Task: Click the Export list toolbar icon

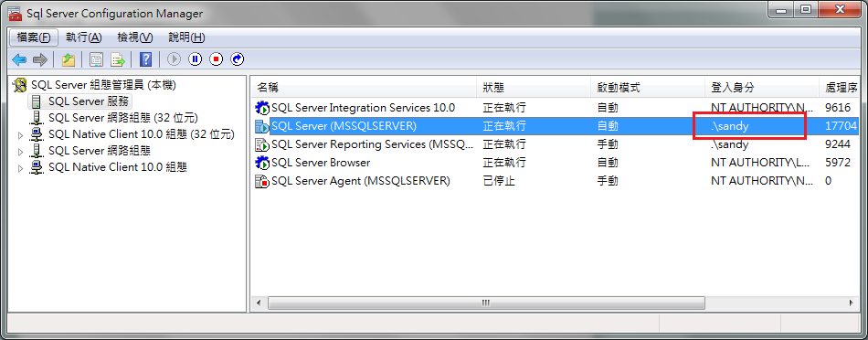Action: [x=117, y=59]
